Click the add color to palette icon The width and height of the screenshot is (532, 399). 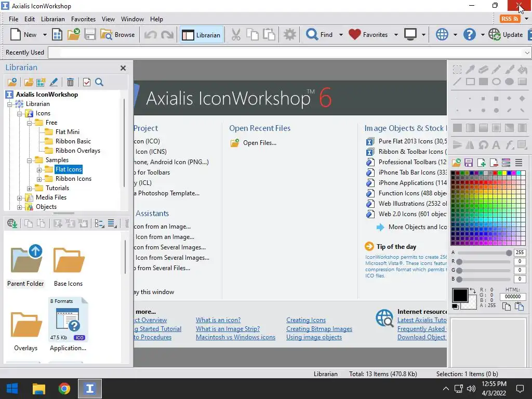tap(482, 163)
